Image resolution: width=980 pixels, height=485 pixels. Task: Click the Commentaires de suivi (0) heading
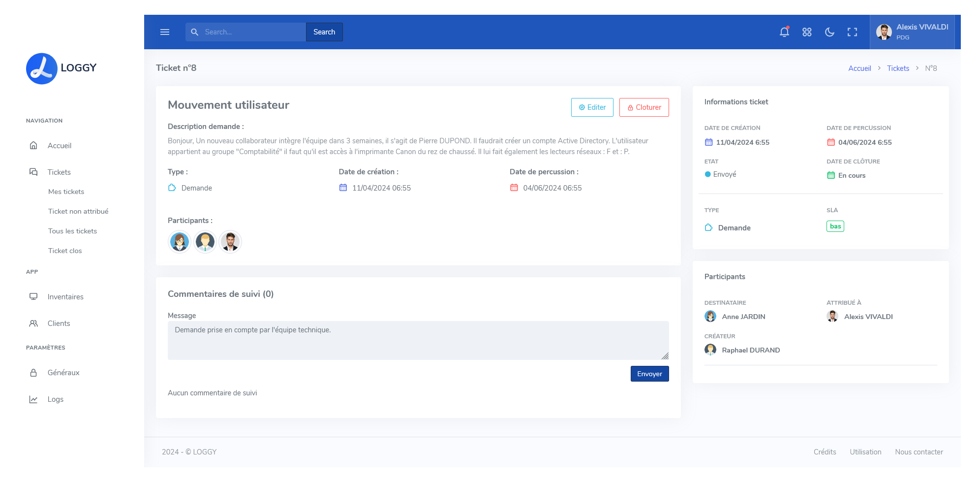coord(220,294)
